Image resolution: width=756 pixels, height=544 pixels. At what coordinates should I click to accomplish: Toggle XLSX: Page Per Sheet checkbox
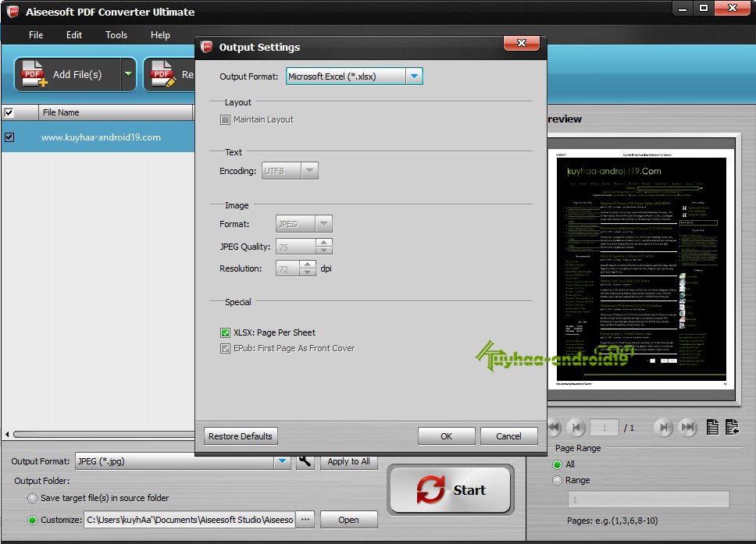click(225, 332)
